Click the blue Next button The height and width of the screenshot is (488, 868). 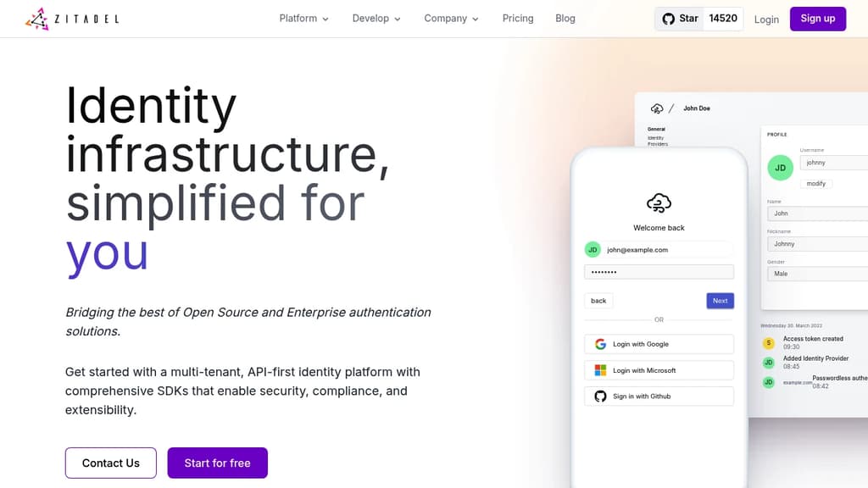(x=720, y=301)
